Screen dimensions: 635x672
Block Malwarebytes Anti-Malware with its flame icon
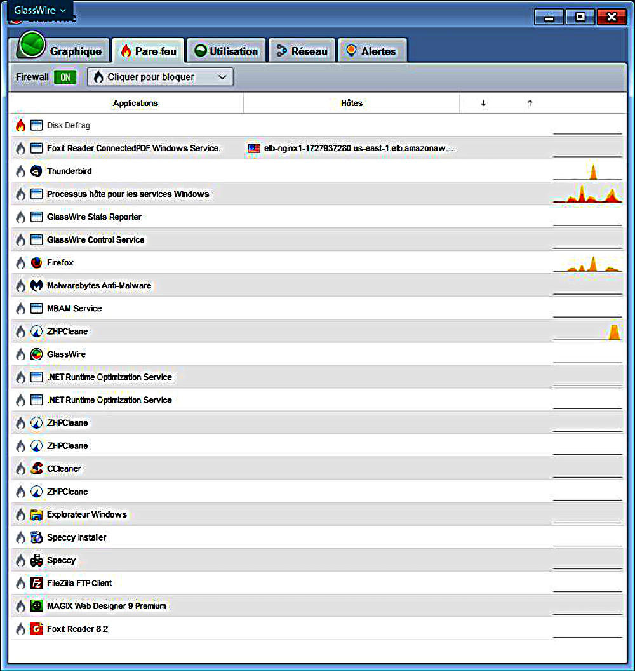20,285
